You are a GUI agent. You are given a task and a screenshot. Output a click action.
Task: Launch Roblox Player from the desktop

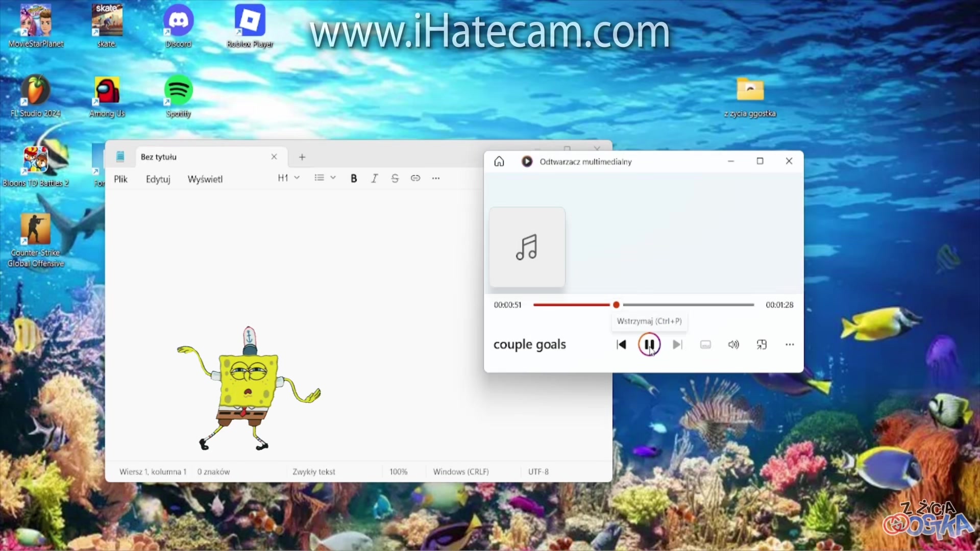[250, 26]
